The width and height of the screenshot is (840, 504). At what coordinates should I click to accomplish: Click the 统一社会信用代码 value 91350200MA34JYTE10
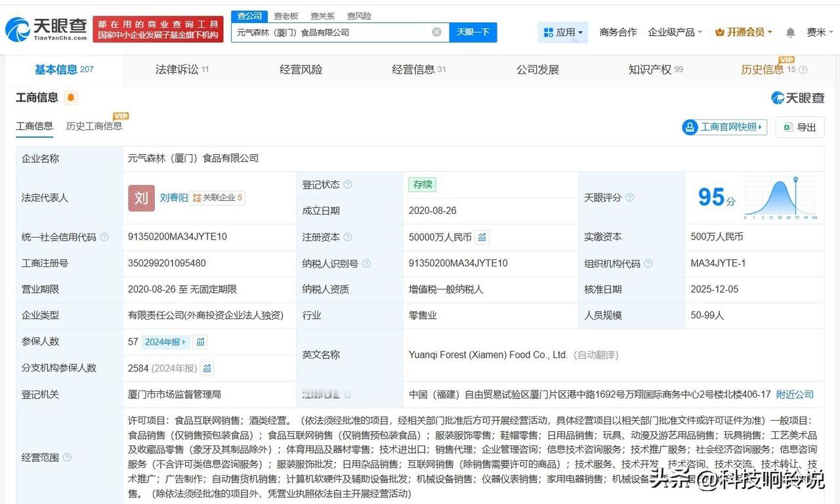tap(177, 237)
